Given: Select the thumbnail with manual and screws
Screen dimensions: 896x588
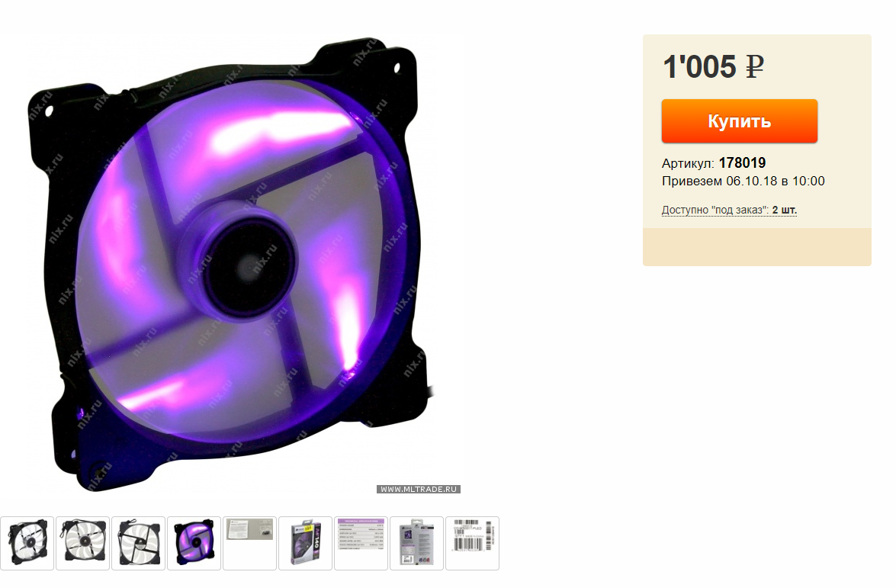Looking at the screenshot, I should (x=249, y=543).
